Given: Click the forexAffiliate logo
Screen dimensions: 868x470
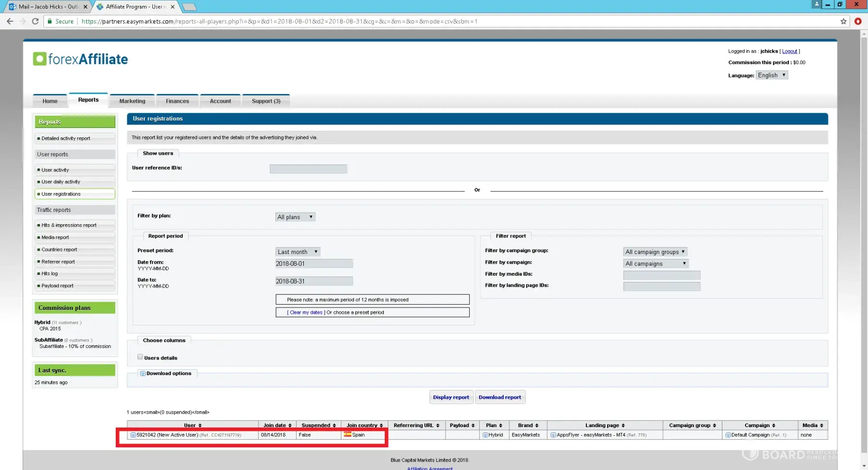Looking at the screenshot, I should point(81,59).
